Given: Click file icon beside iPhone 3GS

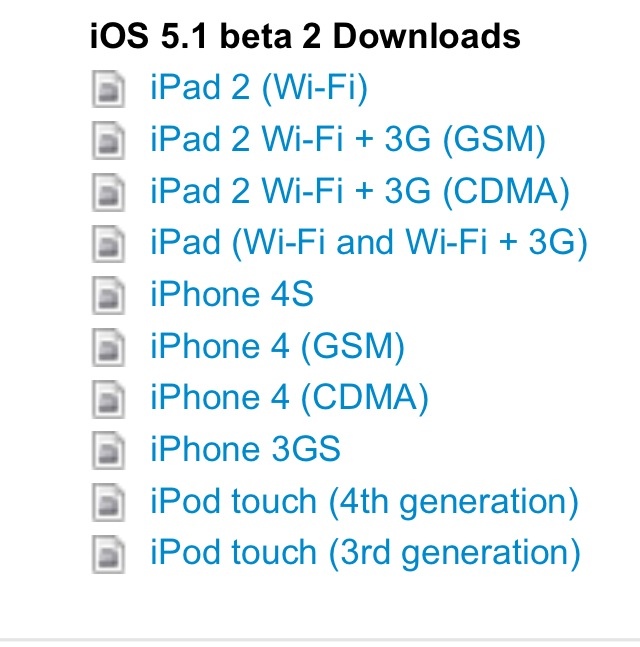Looking at the screenshot, I should (x=107, y=451).
